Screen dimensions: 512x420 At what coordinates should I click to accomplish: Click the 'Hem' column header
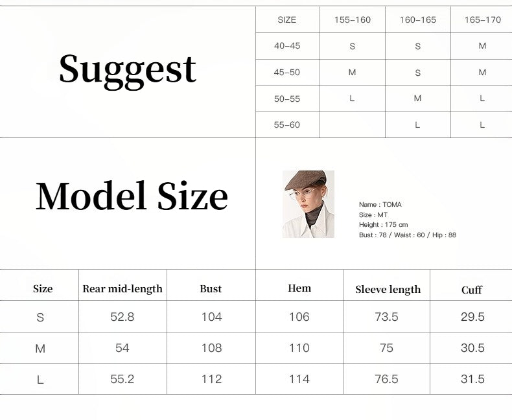coord(299,288)
